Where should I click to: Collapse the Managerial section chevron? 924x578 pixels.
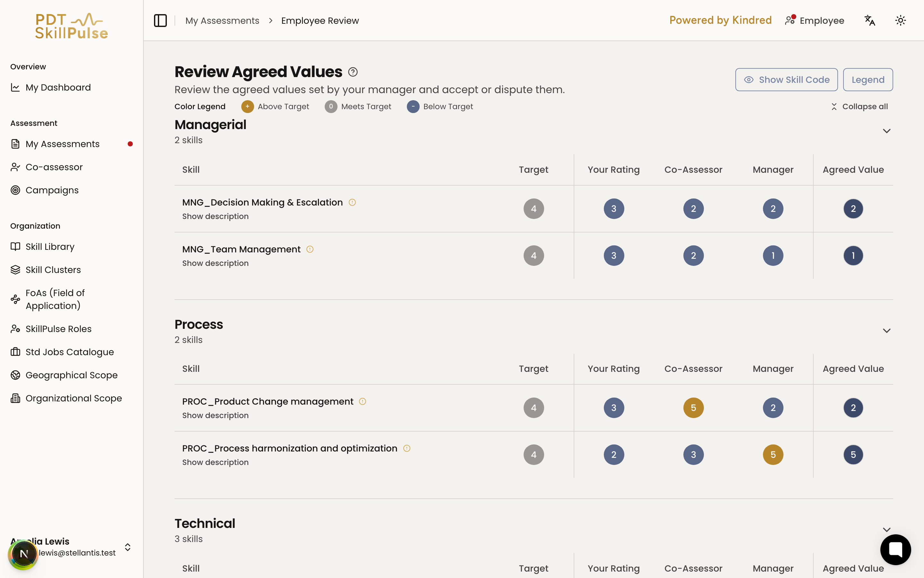point(886,131)
